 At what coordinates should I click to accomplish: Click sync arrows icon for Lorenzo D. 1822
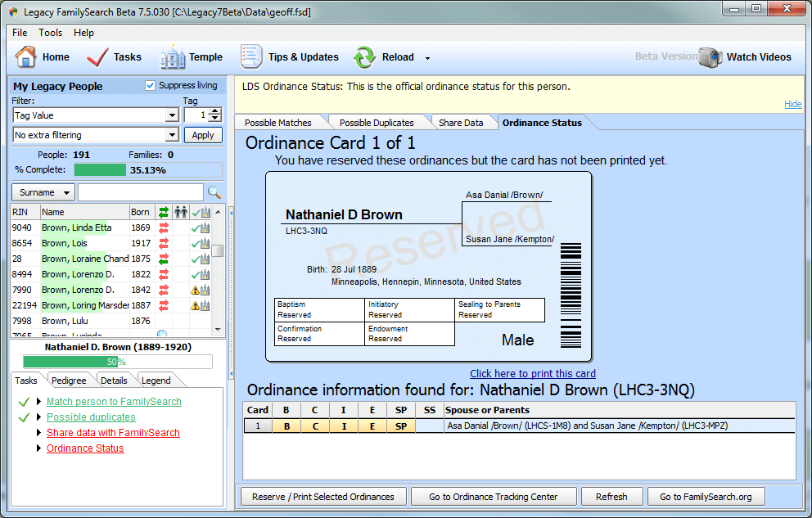click(x=164, y=274)
